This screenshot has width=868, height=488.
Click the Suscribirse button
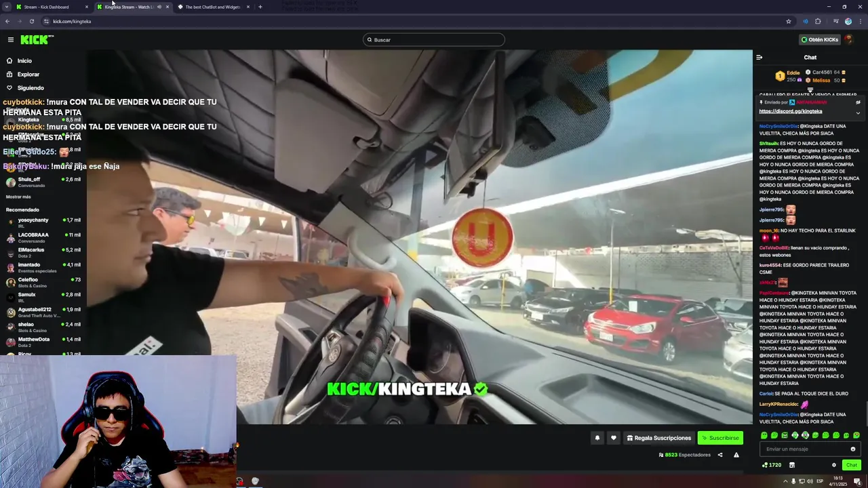click(x=720, y=438)
